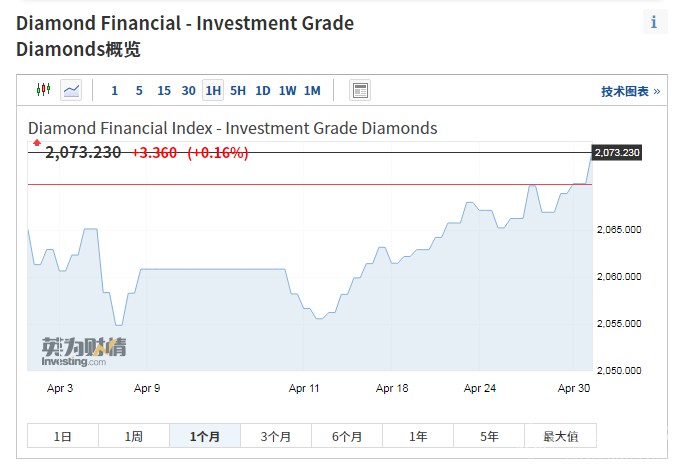Click the Investing.com watermark logo
Viewport: 682px width, 468px height.
coord(84,352)
